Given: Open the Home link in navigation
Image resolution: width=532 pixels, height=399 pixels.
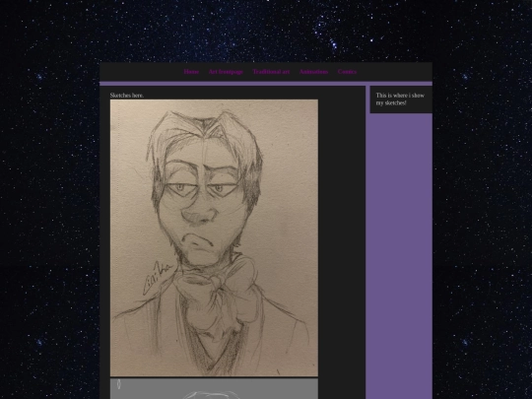Looking at the screenshot, I should (x=191, y=72).
